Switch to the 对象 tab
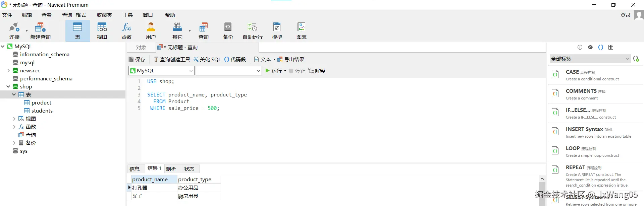This screenshot has height=206, width=644. [141, 48]
